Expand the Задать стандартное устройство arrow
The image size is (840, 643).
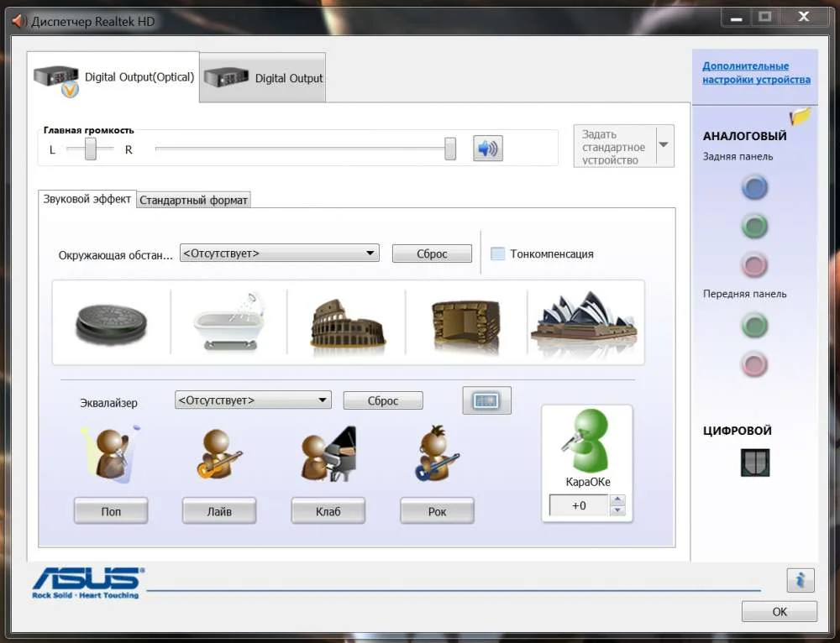664,145
